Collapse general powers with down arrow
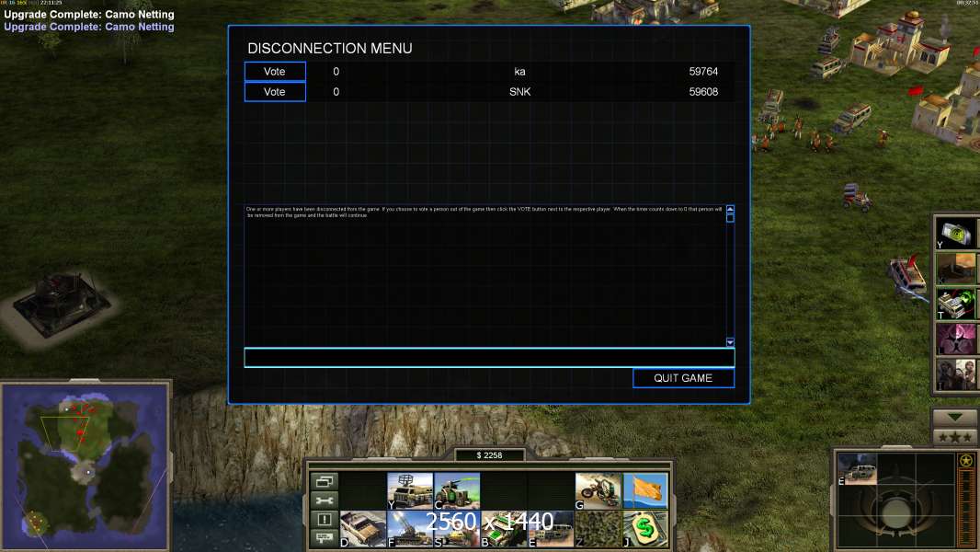The image size is (980, 552). pos(955,417)
